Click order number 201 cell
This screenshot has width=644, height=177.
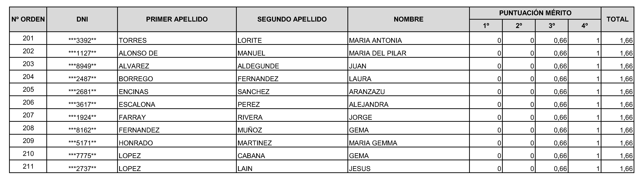[28, 38]
